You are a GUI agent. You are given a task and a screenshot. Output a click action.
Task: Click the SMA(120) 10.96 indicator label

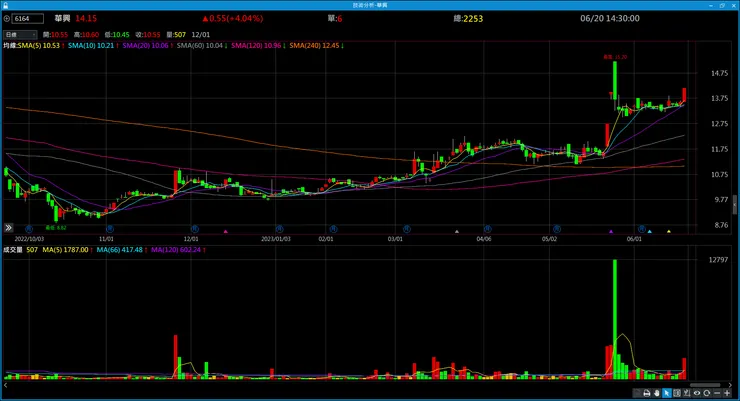coord(256,46)
